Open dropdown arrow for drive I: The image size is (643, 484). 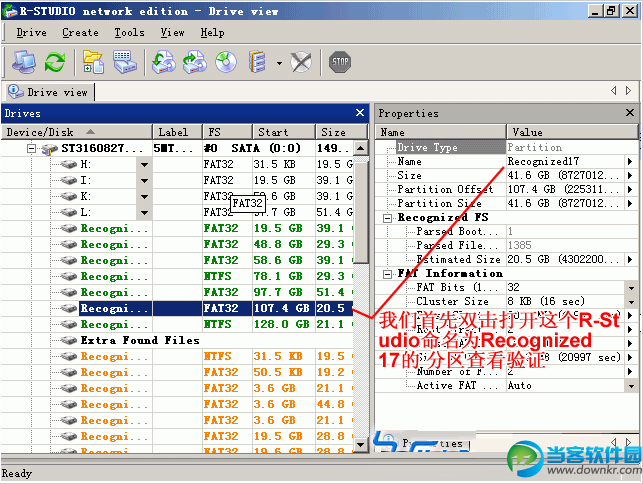[144, 180]
